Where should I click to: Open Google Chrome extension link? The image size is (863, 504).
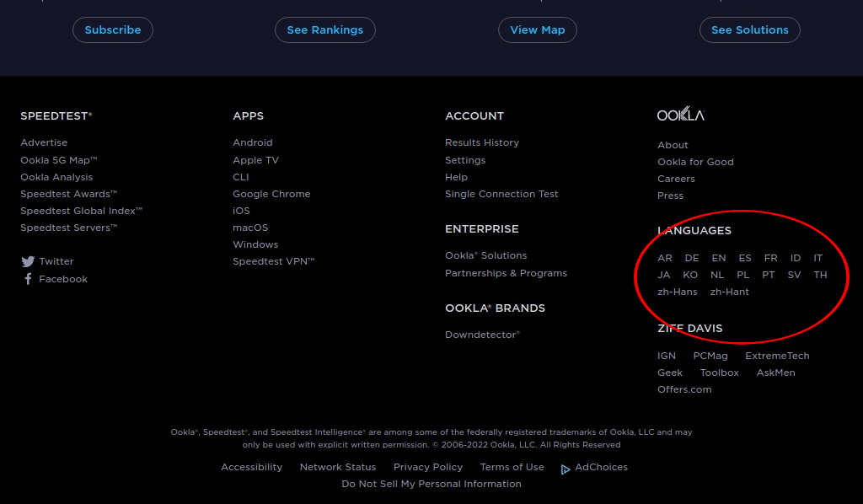pyautogui.click(x=271, y=194)
